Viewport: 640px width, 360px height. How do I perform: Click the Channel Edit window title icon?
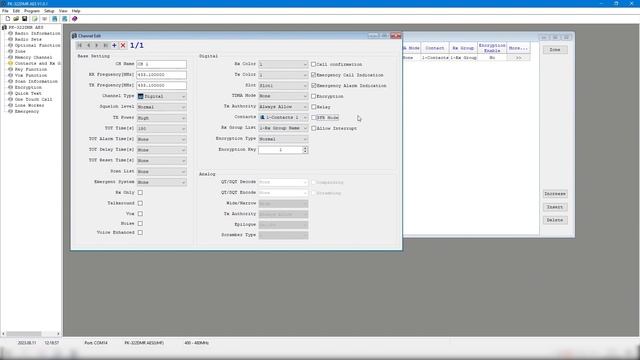[74, 36]
